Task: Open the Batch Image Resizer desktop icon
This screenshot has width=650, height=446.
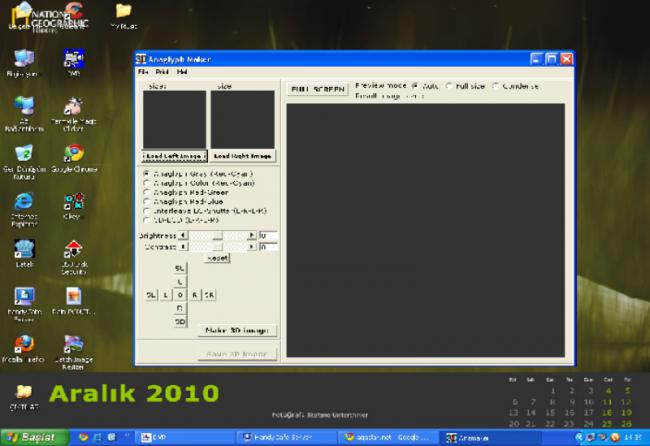Action: click(74, 344)
